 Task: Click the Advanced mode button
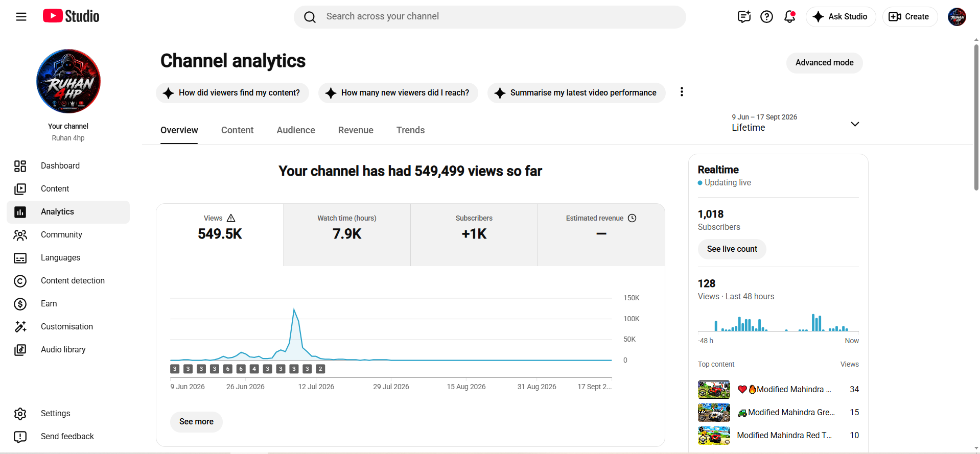click(x=824, y=63)
